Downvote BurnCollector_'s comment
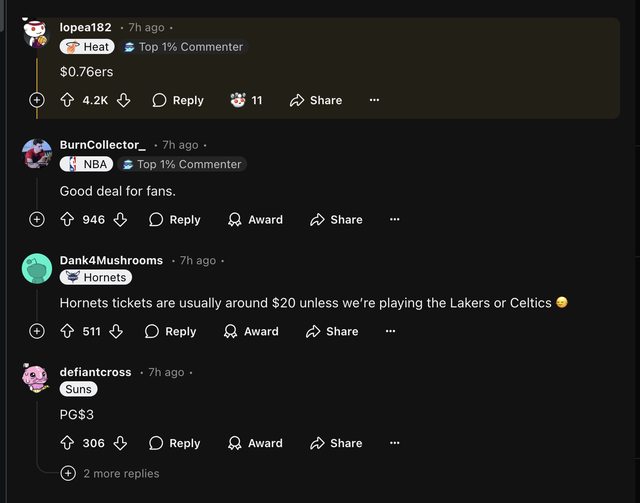The width and height of the screenshot is (640, 503). [120, 219]
